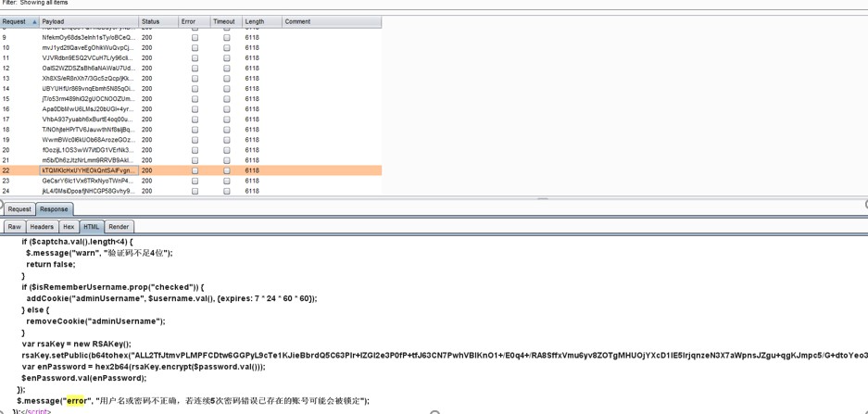Sort results by the Request column header
This screenshot has width=868, height=414.
tap(19, 21)
